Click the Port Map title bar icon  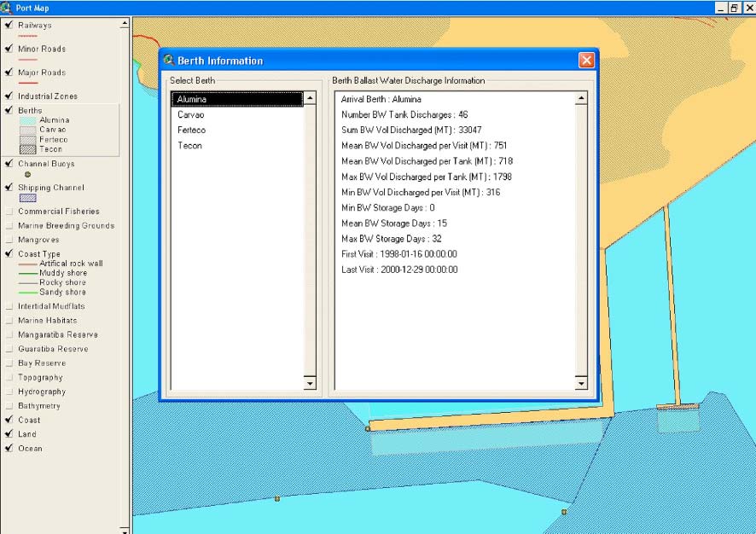(x=8, y=8)
